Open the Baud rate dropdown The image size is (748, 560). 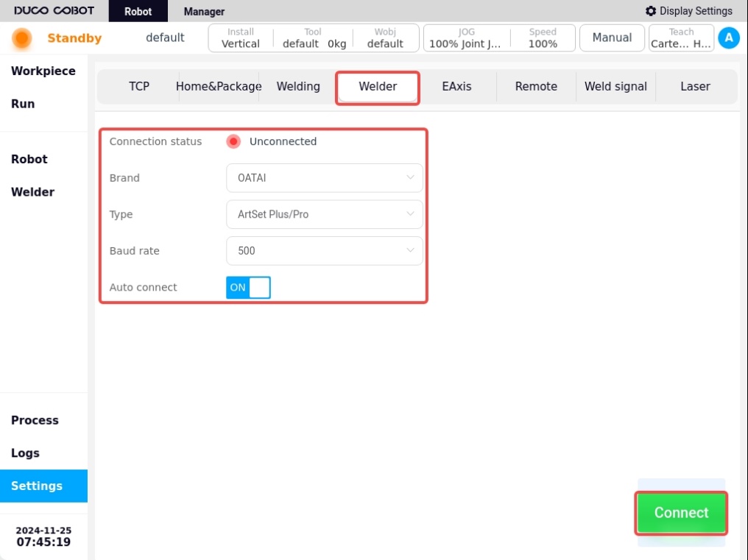[x=325, y=251]
